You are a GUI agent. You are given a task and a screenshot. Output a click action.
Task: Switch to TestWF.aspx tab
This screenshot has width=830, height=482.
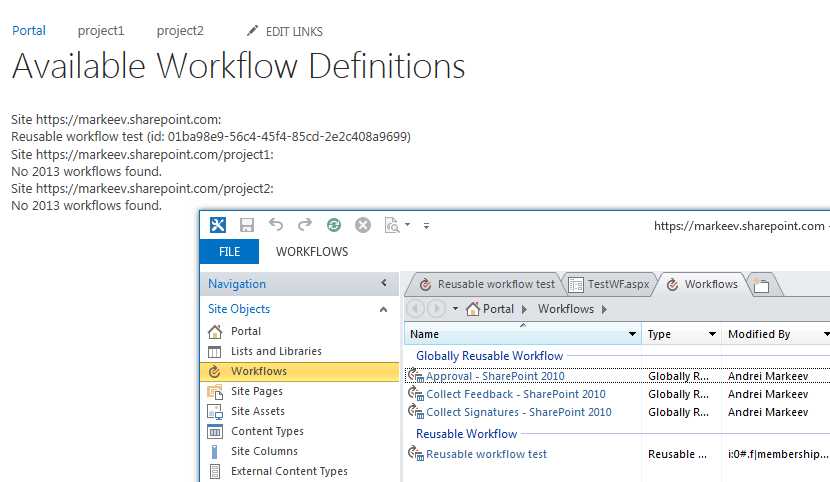(x=609, y=285)
